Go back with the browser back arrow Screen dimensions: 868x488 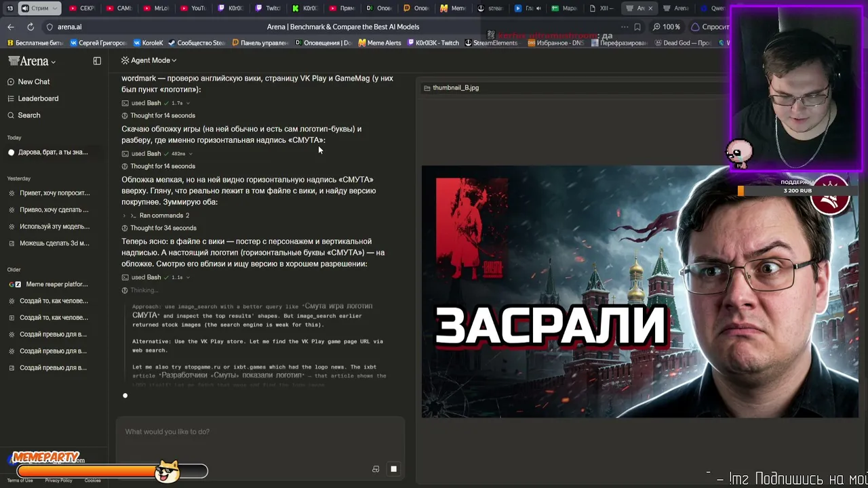click(x=11, y=27)
